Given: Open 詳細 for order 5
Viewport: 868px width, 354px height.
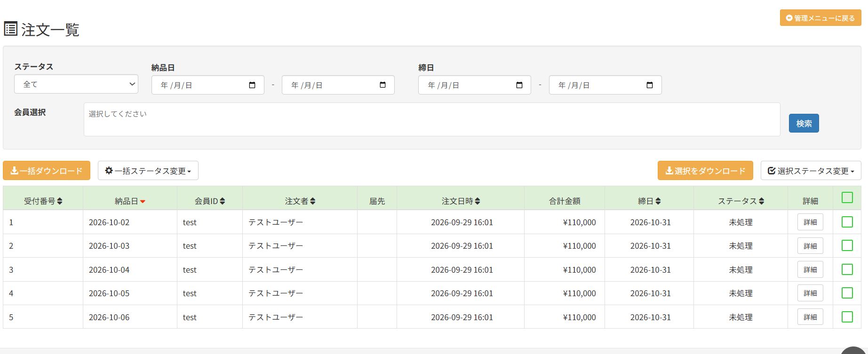Looking at the screenshot, I should (x=810, y=317).
